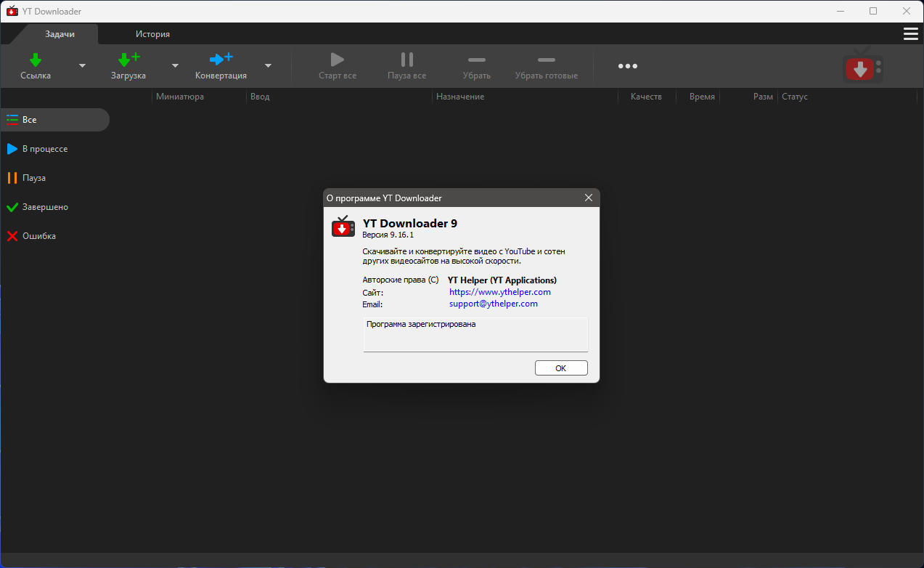Image resolution: width=924 pixels, height=568 pixels.
Task: Switch to the Задачи tab
Action: [60, 34]
